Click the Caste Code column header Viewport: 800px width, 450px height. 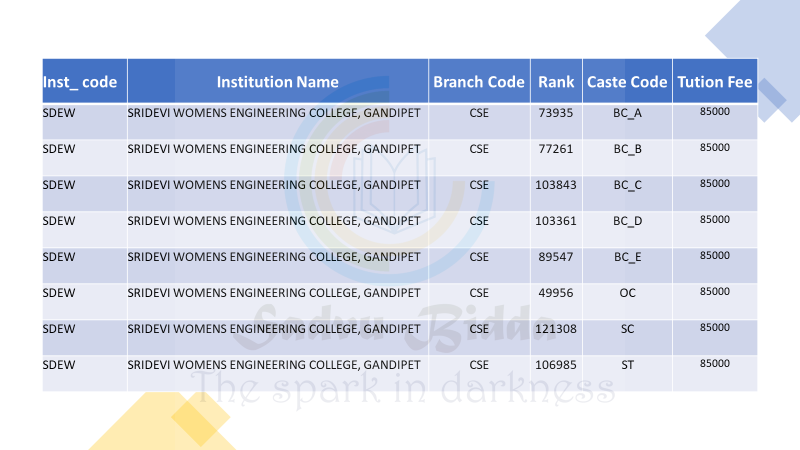point(627,82)
